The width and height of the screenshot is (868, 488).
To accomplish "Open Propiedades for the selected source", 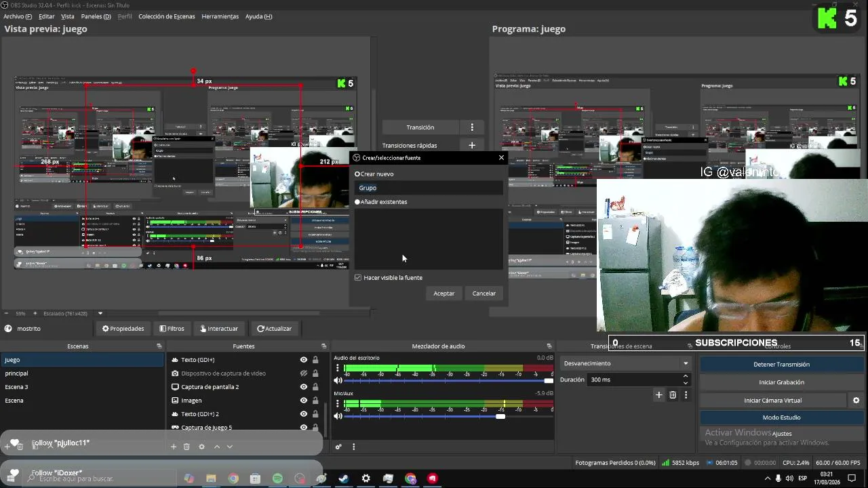I will point(123,329).
